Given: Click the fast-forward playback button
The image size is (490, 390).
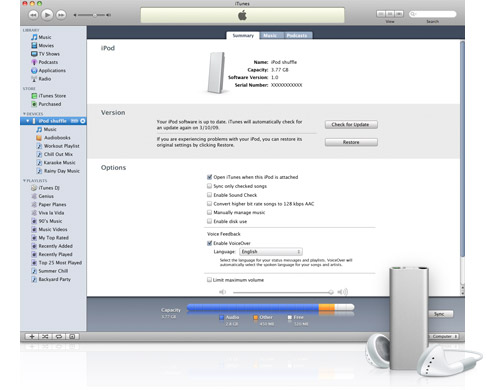Looking at the screenshot, I should click(x=61, y=15).
